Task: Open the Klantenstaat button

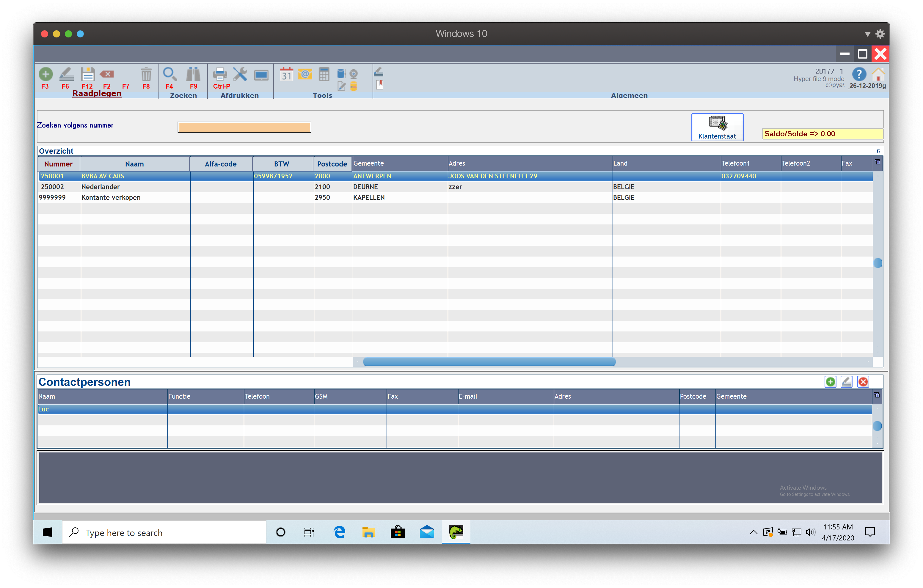Action: click(x=717, y=127)
